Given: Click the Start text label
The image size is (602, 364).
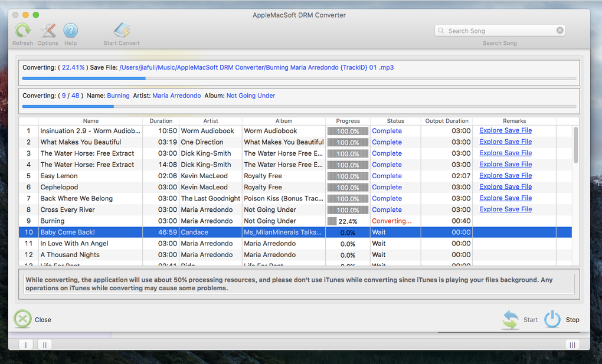Looking at the screenshot, I should (x=531, y=320).
